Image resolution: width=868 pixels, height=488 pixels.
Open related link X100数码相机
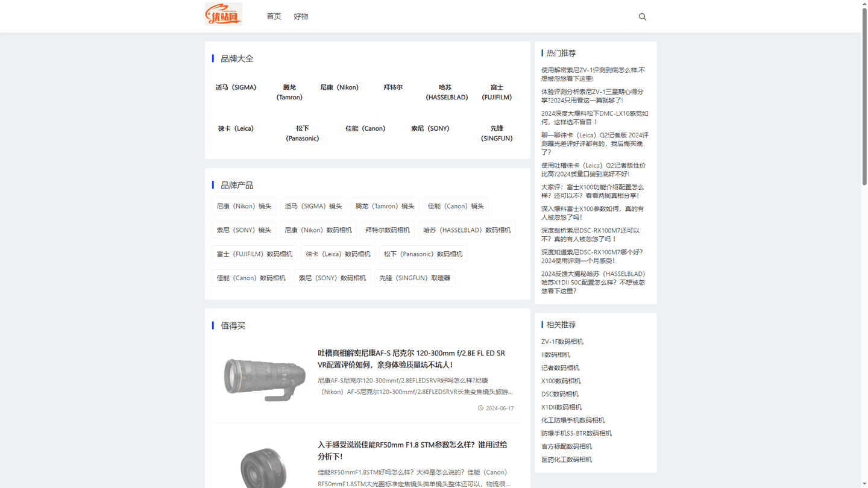pos(561,381)
